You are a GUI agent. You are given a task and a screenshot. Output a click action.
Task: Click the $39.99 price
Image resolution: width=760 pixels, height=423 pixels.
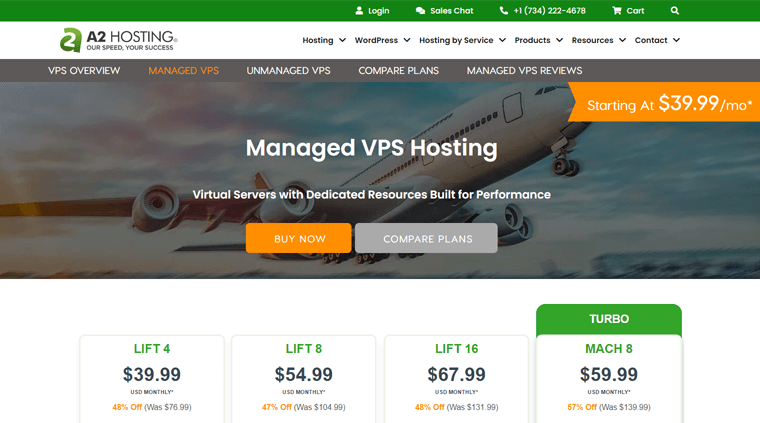tap(152, 375)
